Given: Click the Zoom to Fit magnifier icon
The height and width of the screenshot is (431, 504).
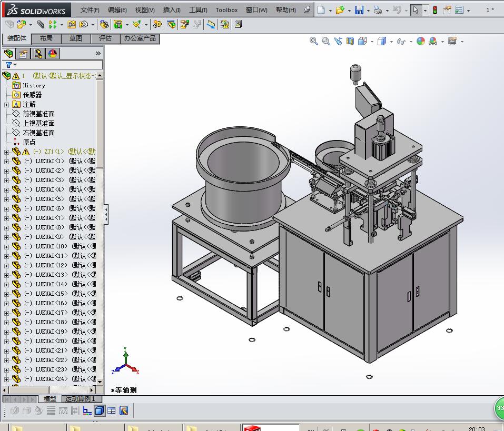Looking at the screenshot, I should (x=313, y=41).
